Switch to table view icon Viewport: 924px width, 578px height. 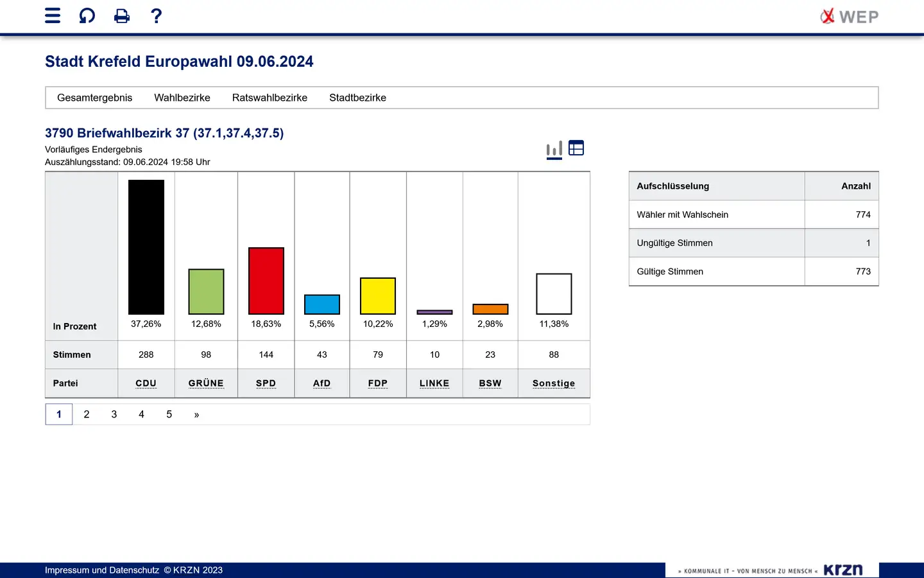(x=576, y=148)
